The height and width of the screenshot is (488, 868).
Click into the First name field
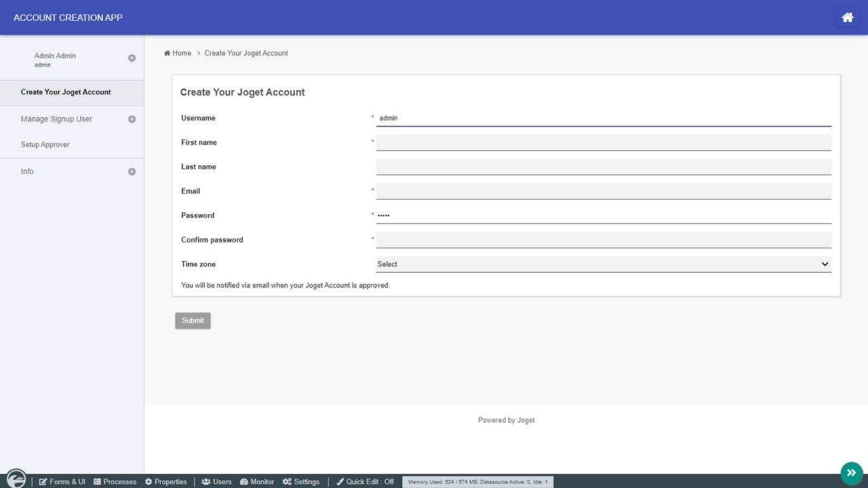coord(603,142)
